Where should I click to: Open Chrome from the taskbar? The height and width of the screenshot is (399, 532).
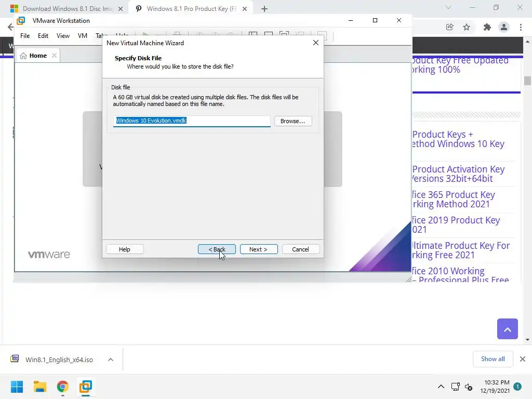63,387
